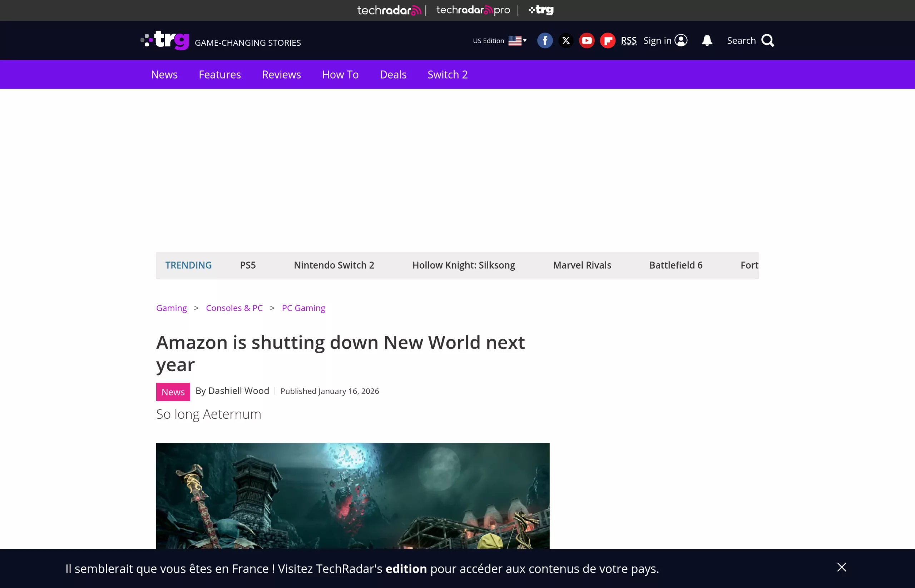Open the techradar logo in top bar
The width and height of the screenshot is (915, 588).
point(389,10)
